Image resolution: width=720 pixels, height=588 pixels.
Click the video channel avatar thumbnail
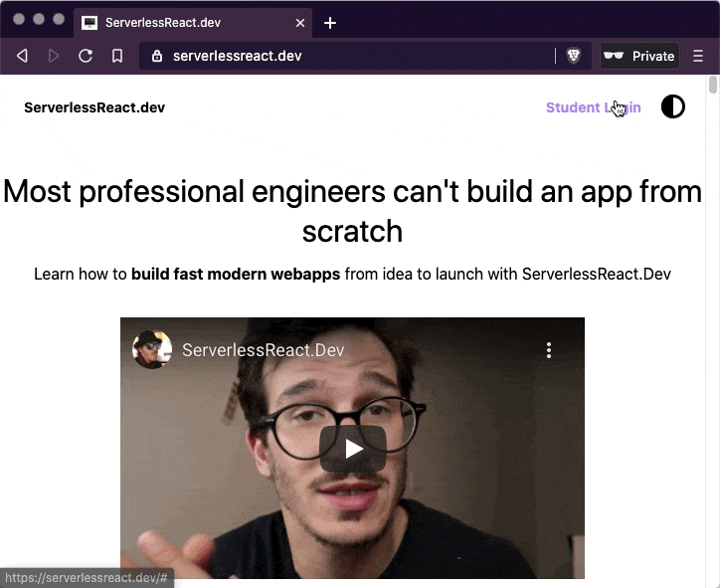pyautogui.click(x=151, y=349)
